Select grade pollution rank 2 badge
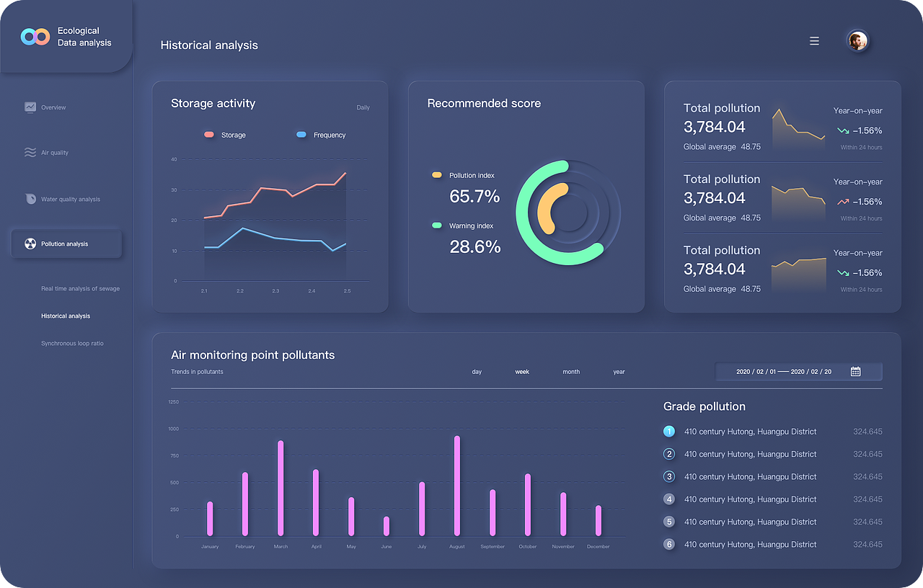Screen dimensions: 923x588 click(669, 454)
